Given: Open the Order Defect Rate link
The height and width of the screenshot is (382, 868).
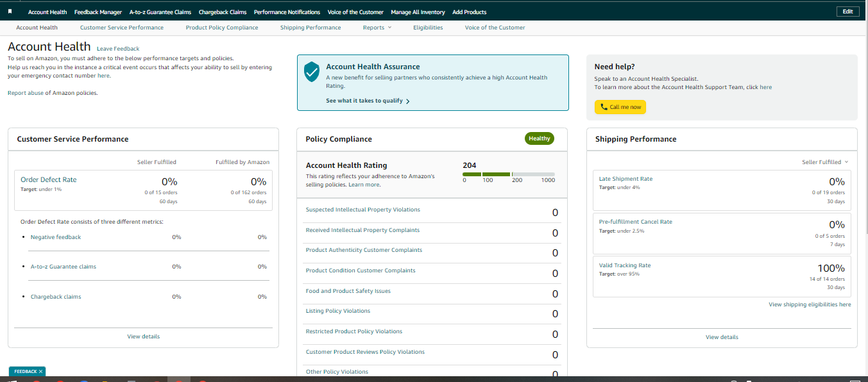Looking at the screenshot, I should tap(49, 180).
